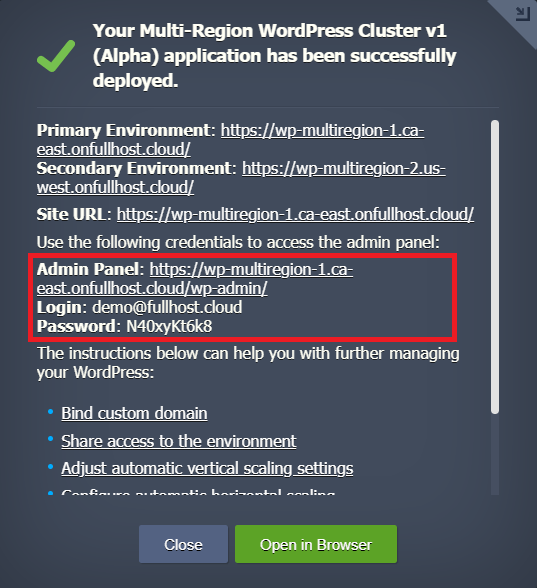The width and height of the screenshot is (537, 588).
Task: Open the Secondary Environment us-west URL link
Action: (241, 178)
